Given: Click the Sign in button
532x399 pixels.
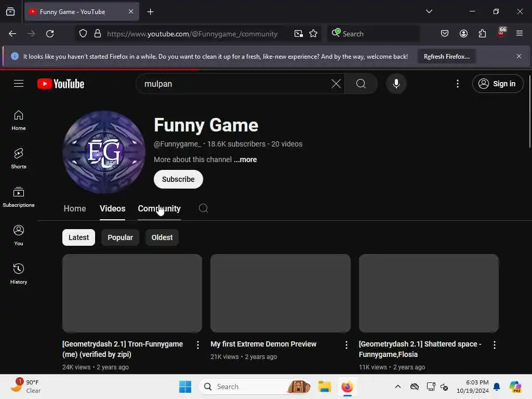Looking at the screenshot, I should [497, 84].
